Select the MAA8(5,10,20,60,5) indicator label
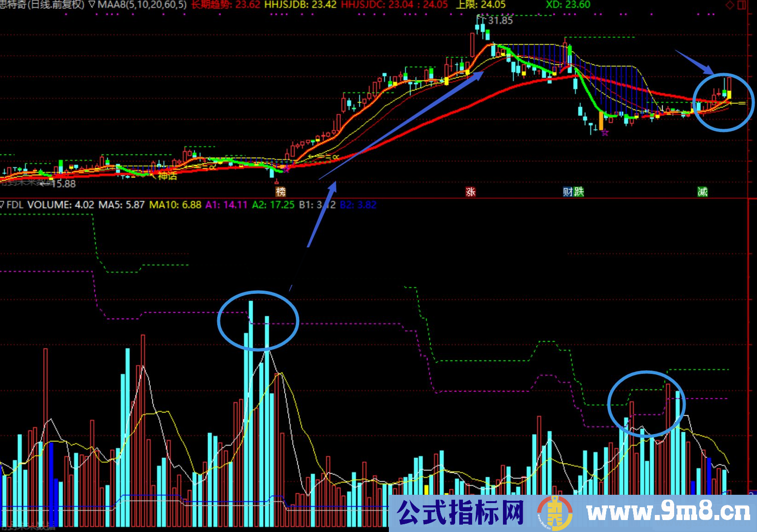The height and width of the screenshot is (532, 757). (x=142, y=5)
